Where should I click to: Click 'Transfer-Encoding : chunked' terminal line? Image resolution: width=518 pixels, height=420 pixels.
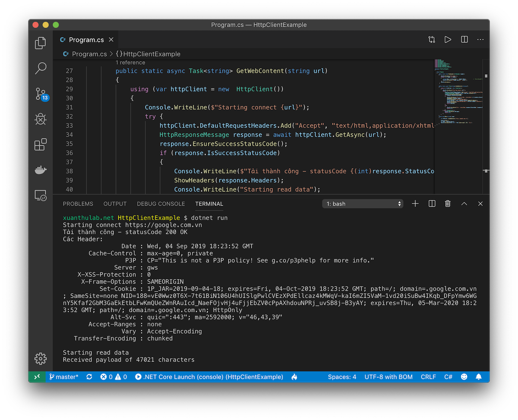click(123, 339)
